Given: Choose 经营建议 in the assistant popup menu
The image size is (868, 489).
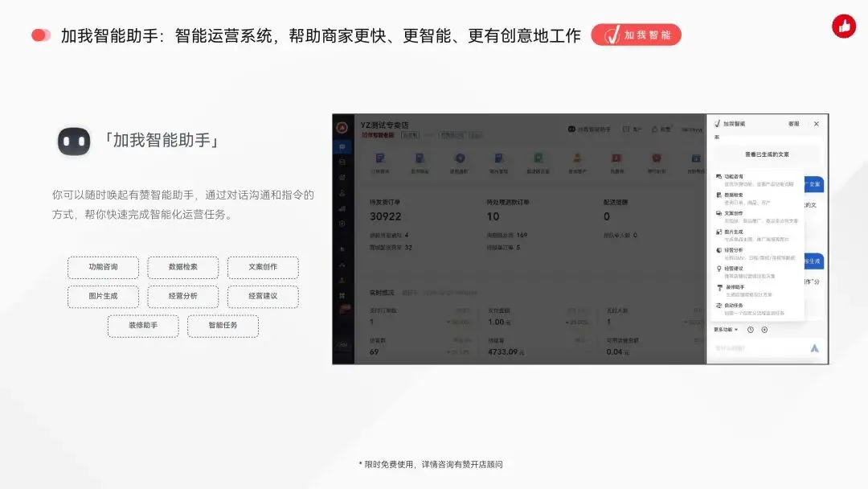Looking at the screenshot, I should pos(756,272).
